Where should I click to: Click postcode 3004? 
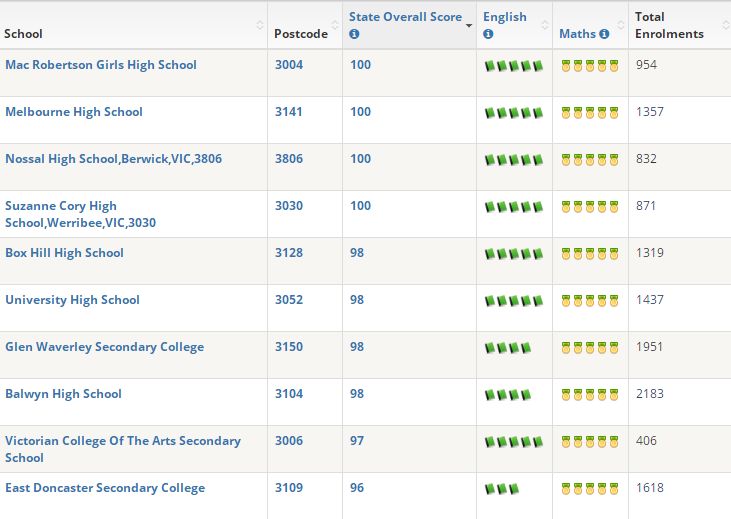(289, 65)
